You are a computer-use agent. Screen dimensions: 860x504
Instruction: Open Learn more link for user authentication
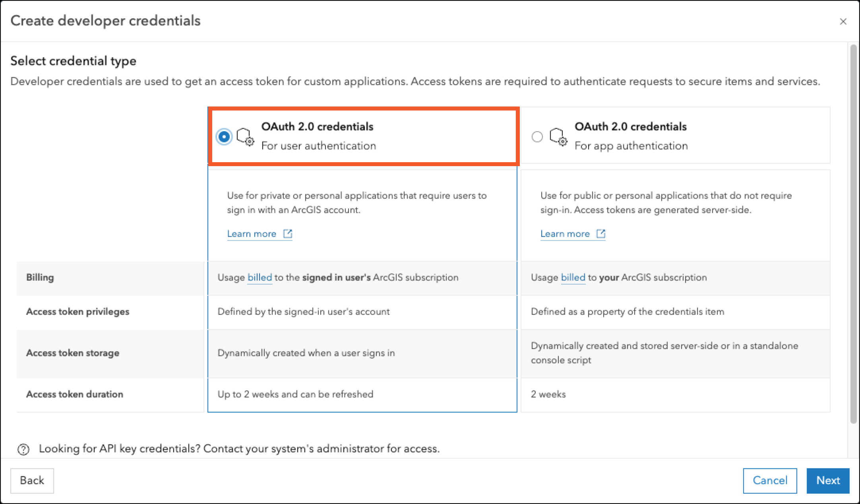point(252,234)
